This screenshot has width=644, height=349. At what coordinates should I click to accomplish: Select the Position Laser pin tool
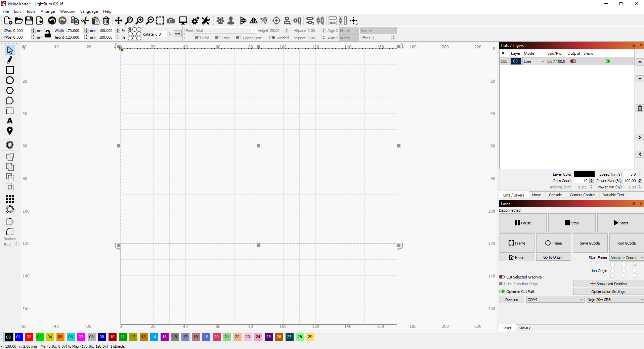click(10, 131)
